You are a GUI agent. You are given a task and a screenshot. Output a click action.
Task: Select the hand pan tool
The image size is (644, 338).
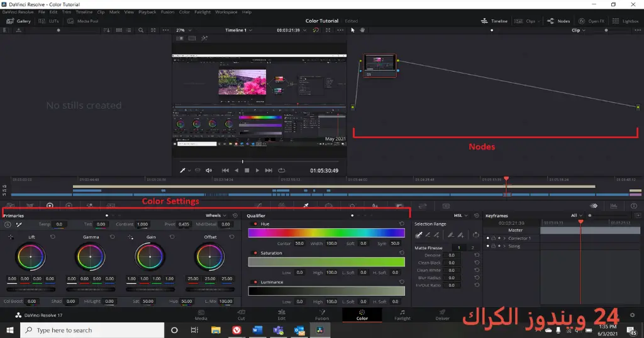(362, 30)
